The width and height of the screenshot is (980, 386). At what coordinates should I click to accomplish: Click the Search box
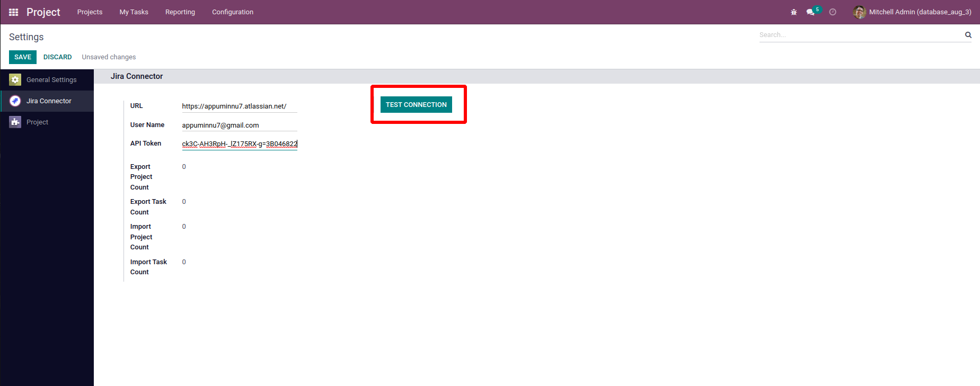[861, 35]
